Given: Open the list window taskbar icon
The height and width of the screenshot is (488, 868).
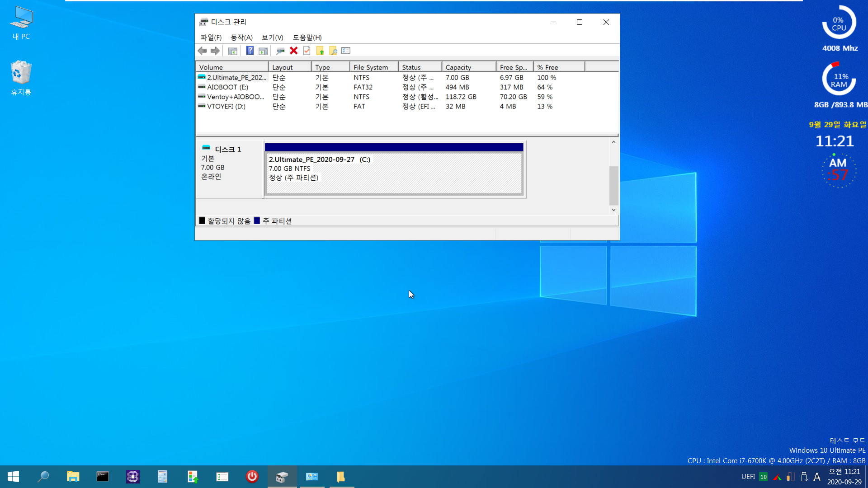Looking at the screenshot, I should coord(222,477).
